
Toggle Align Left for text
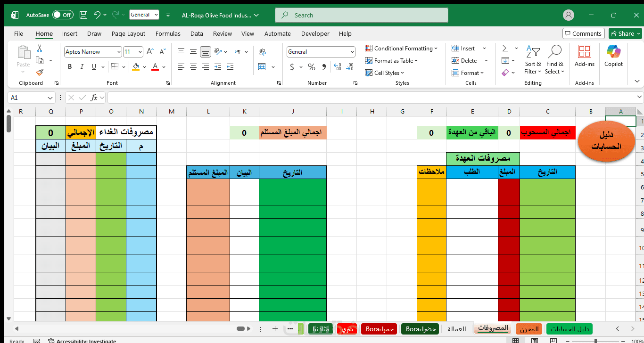point(181,67)
